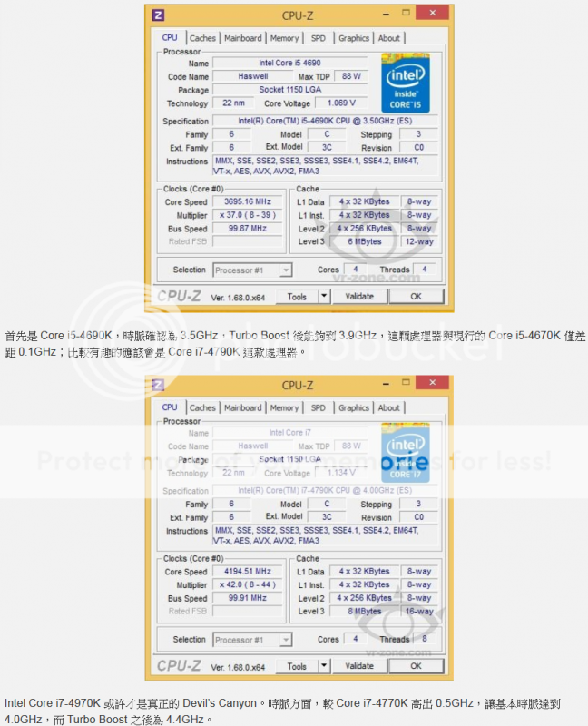Viewport: 588px width, 726px height.
Task: Click '1.069 V' core voltage value
Action: click(342, 103)
